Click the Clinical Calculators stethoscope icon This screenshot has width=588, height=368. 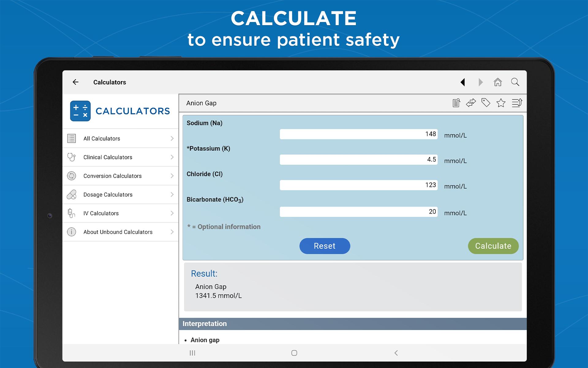coord(71,157)
